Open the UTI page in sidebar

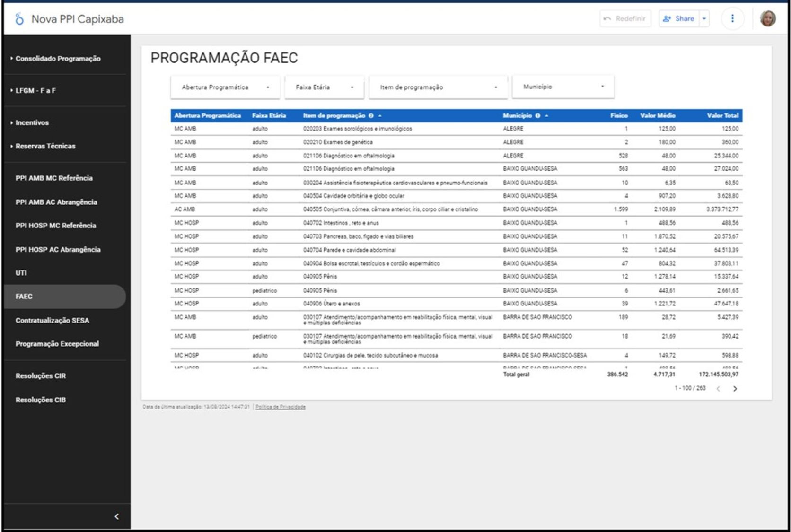(x=21, y=273)
